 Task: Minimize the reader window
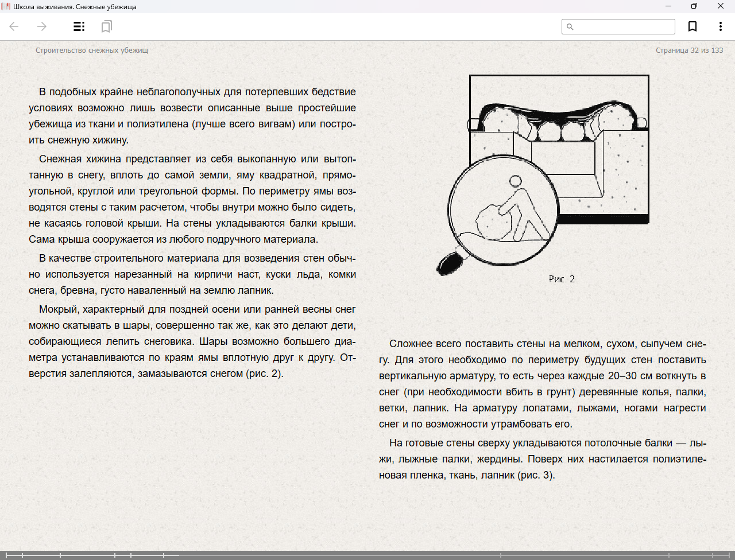(668, 6)
